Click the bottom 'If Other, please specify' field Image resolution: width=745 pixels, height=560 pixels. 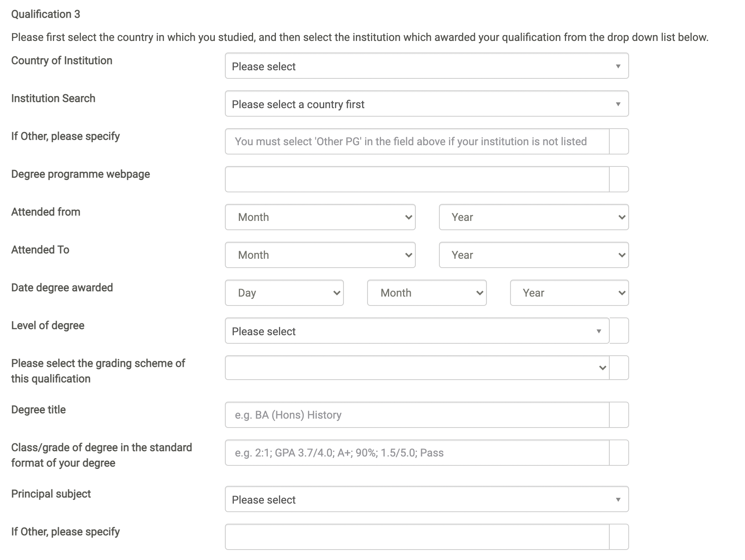click(x=417, y=537)
